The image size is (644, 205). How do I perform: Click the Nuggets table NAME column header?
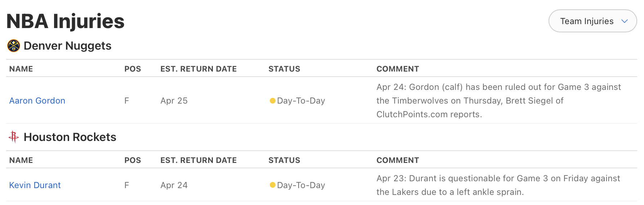click(x=21, y=69)
